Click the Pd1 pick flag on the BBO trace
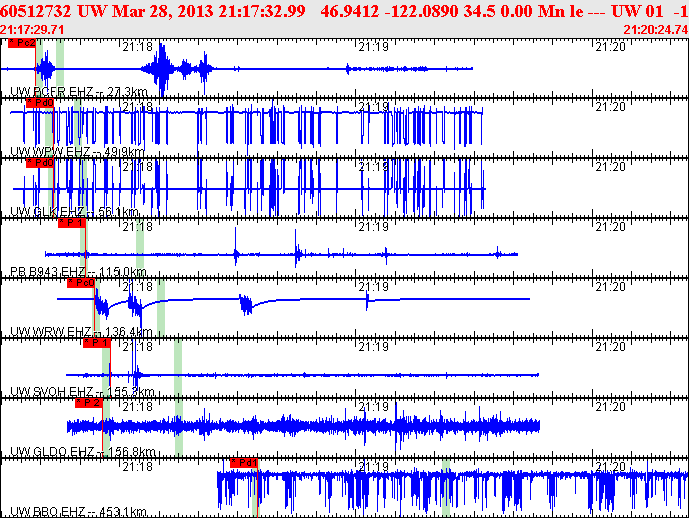Screen dimensions: 689x518 243,463
